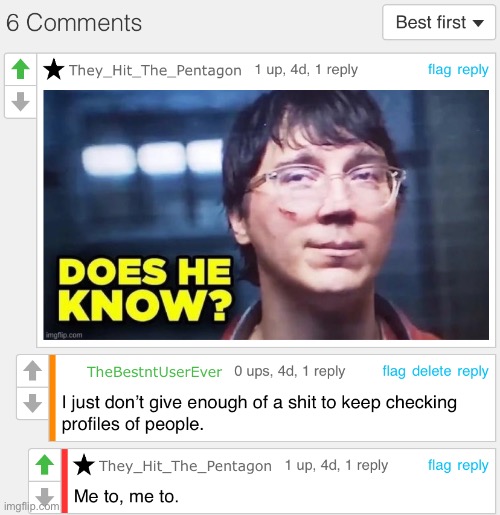This screenshot has height=515, width=500.
Task: Click the star icon in the bottom reply
Action: 84,465
